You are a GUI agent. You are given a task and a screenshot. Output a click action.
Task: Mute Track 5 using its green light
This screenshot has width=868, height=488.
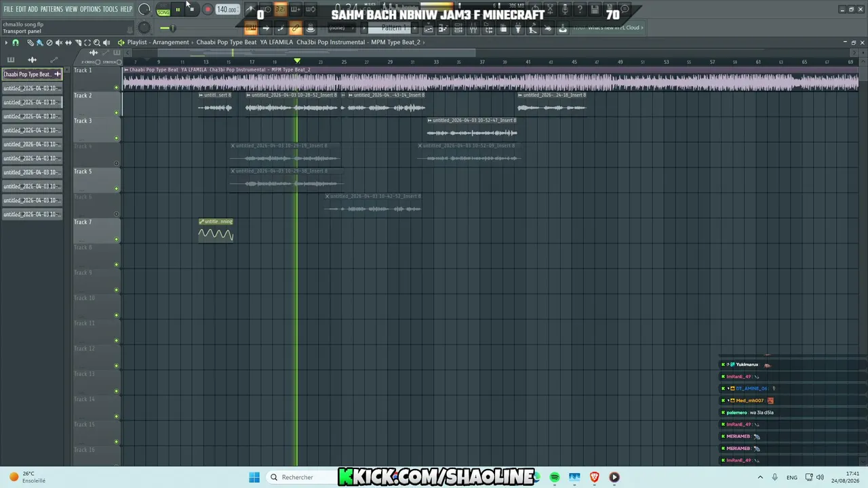click(x=117, y=188)
